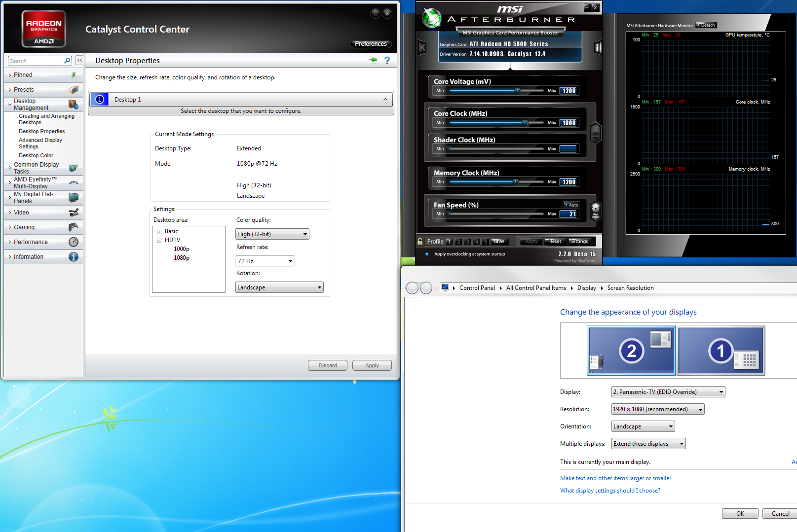Click the Control Panel icon in address bar

point(445,287)
